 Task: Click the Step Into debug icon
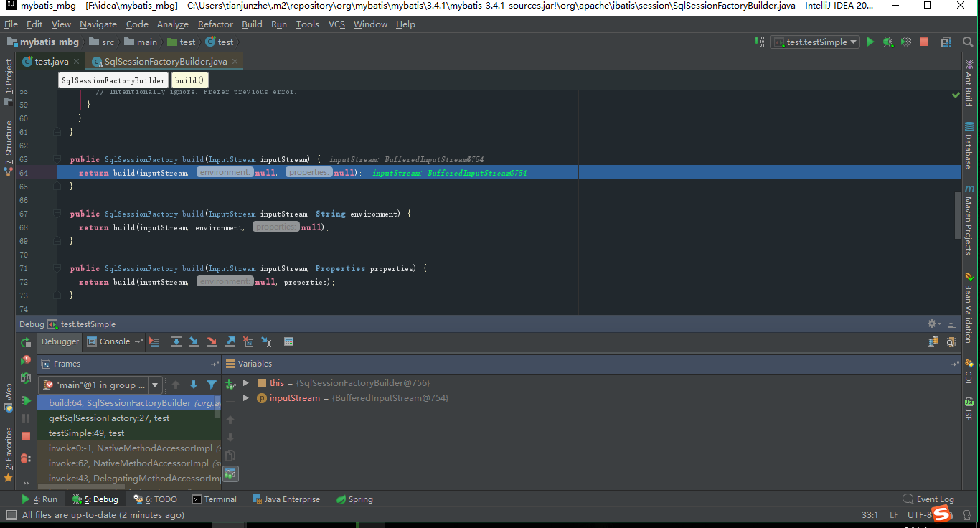click(194, 341)
